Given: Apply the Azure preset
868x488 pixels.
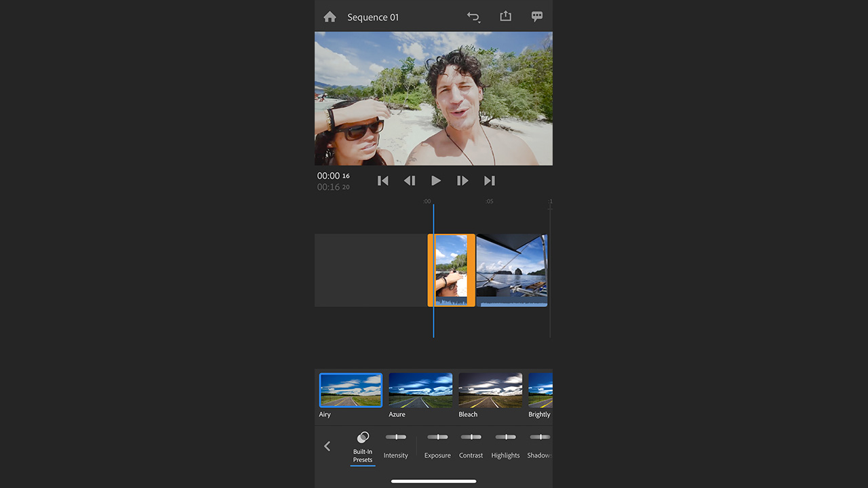Looking at the screenshot, I should click(420, 389).
